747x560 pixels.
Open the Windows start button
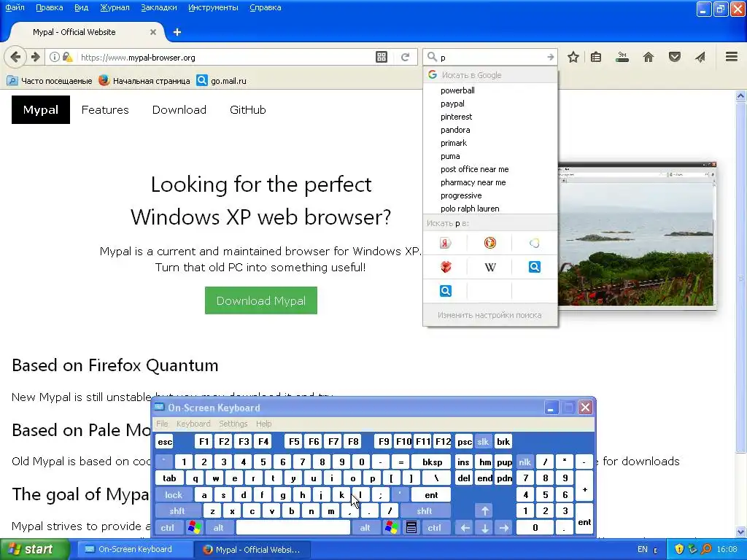point(35,550)
